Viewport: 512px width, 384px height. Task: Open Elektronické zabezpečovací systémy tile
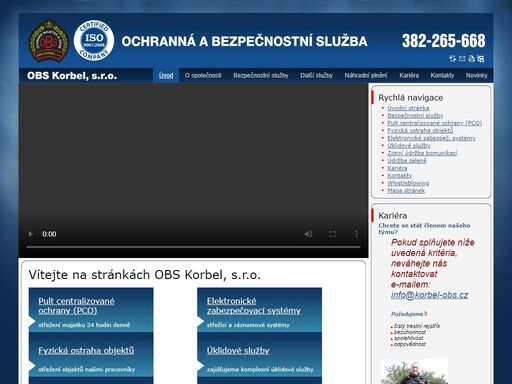click(x=254, y=306)
